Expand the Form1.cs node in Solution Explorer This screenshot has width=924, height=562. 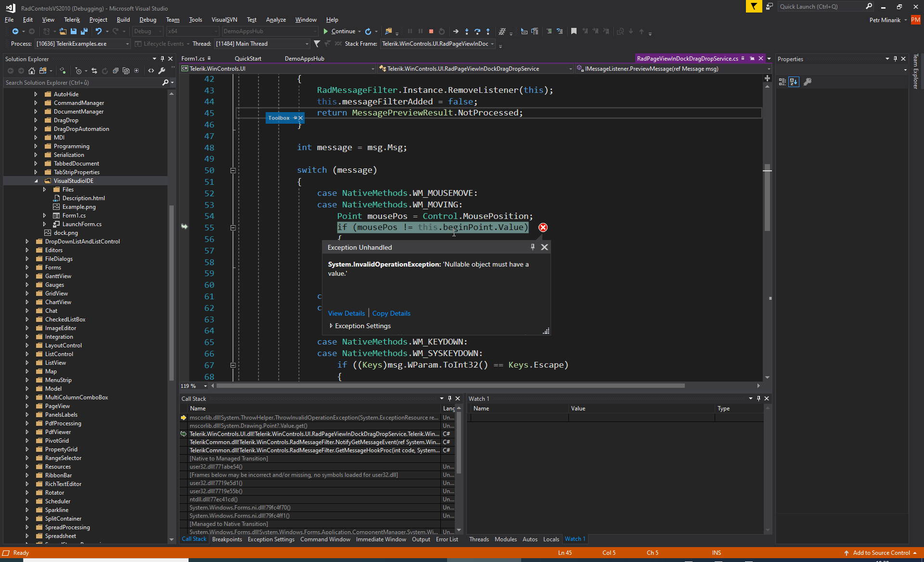[44, 216]
